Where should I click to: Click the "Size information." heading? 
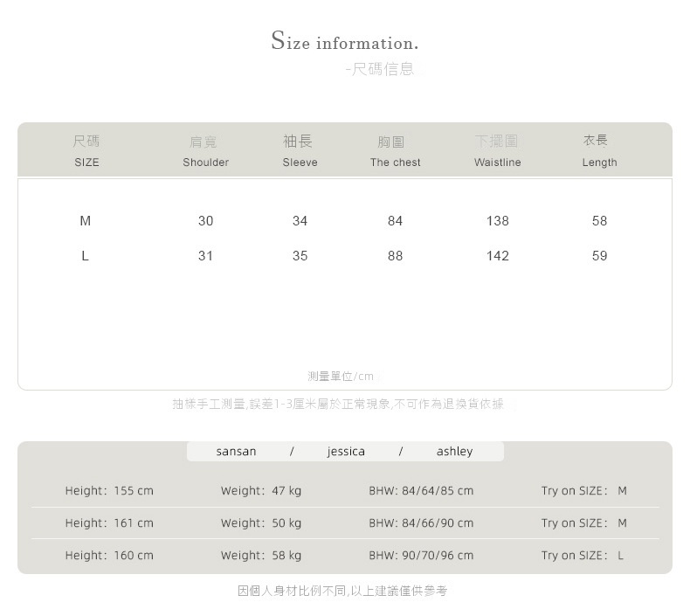pos(344,41)
